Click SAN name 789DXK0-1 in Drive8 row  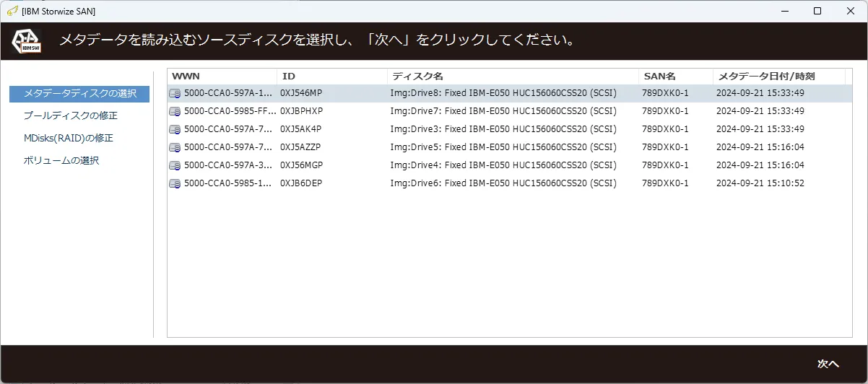(x=665, y=93)
